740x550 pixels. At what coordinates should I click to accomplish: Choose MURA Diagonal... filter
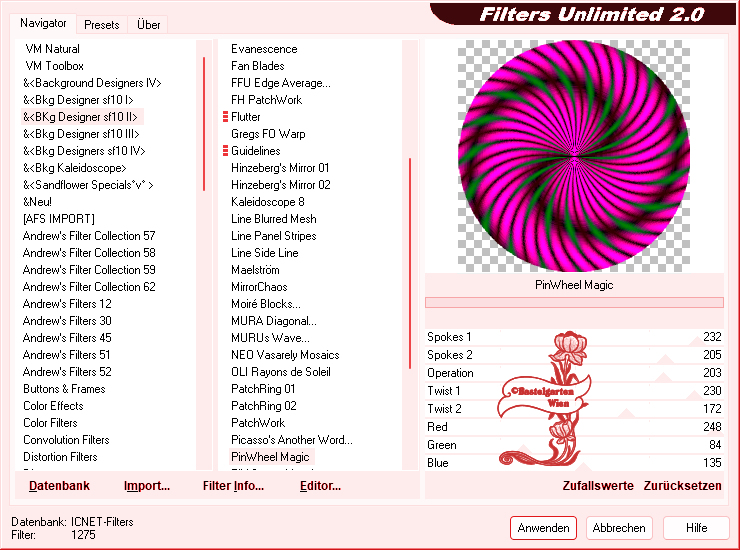pos(274,321)
